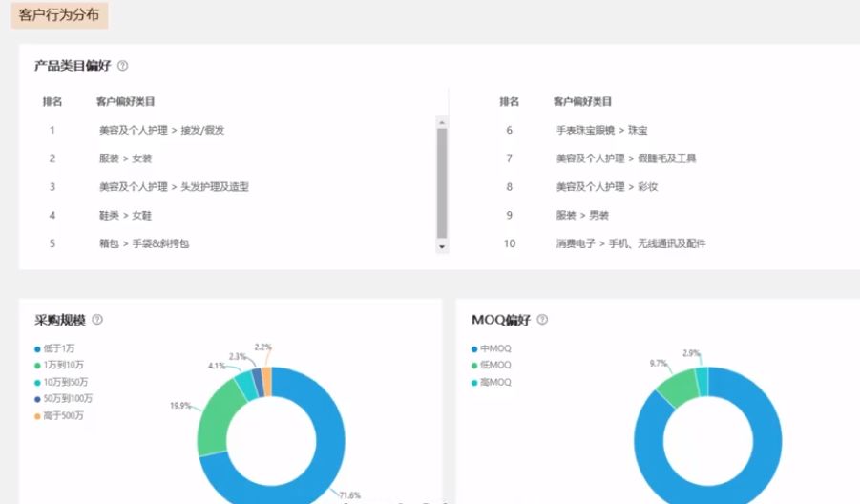Click right table 客户偏好类目 column header
The height and width of the screenshot is (504, 860).
point(582,102)
